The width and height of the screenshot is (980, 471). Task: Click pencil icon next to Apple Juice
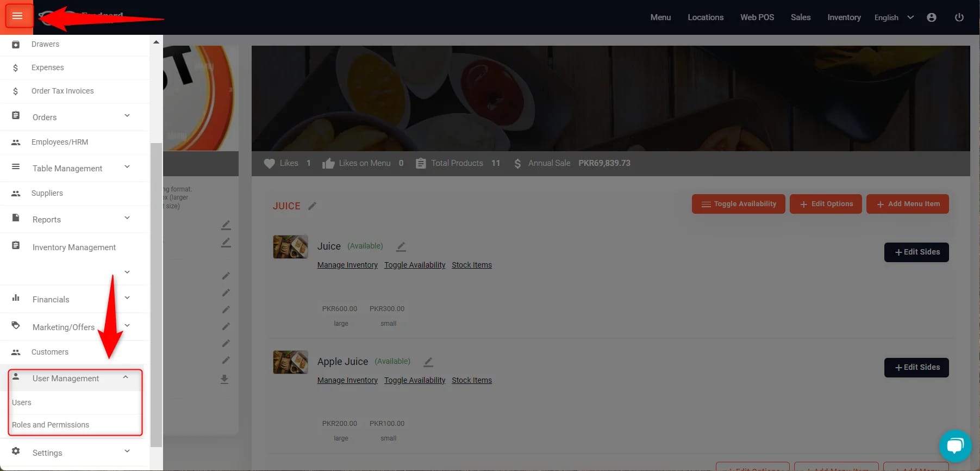(x=428, y=362)
